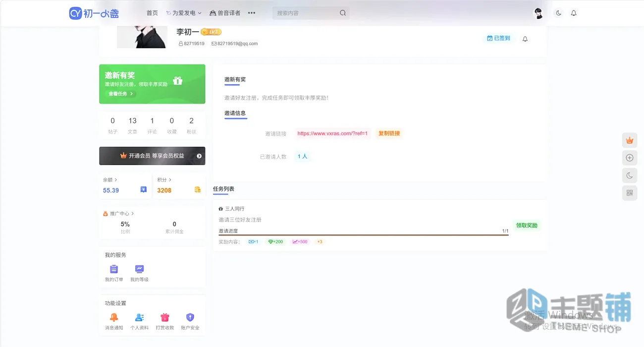This screenshot has width=644, height=347.
Task: Click the 推广中心 money bag icon
Action: (106, 214)
